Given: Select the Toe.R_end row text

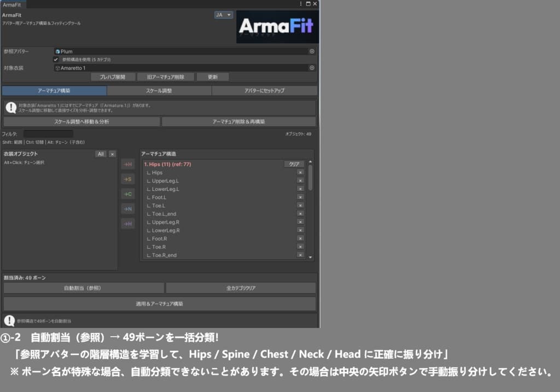Looking at the screenshot, I should pyautogui.click(x=164, y=255).
